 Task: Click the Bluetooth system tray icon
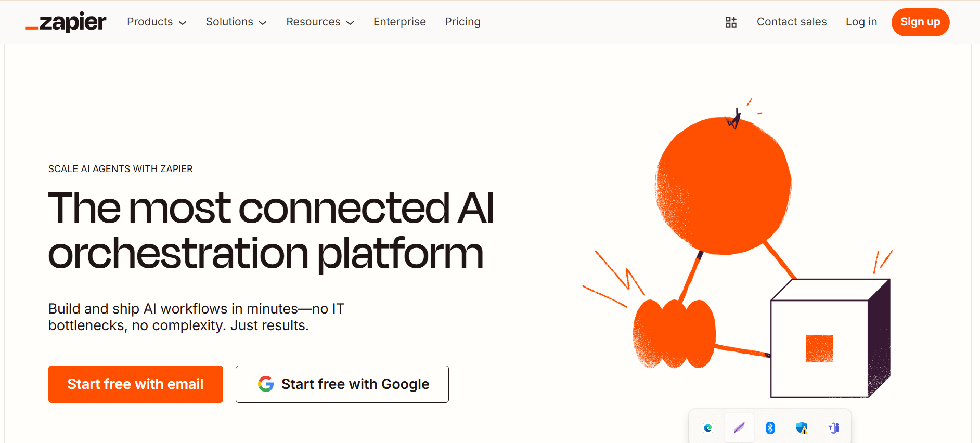[x=770, y=428]
